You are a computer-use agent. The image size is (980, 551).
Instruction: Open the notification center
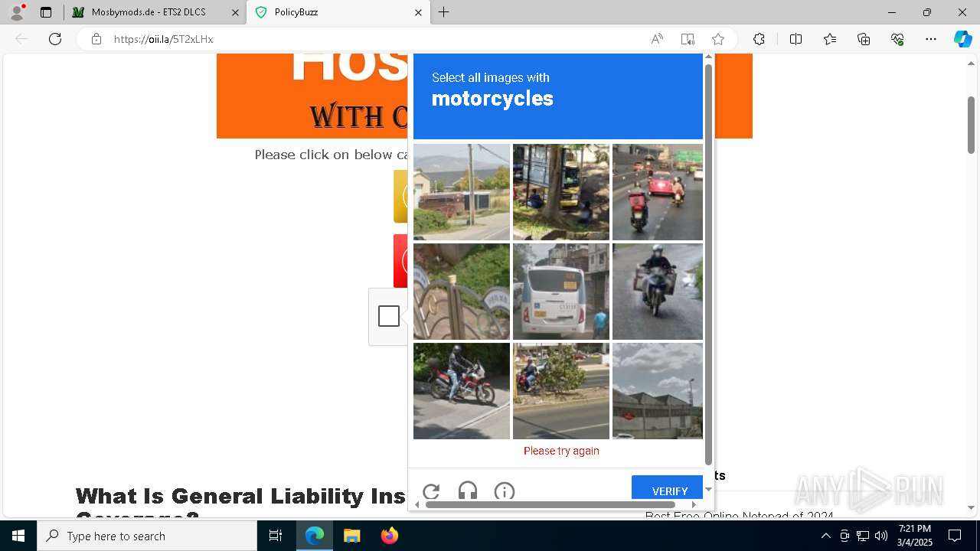[x=955, y=536]
